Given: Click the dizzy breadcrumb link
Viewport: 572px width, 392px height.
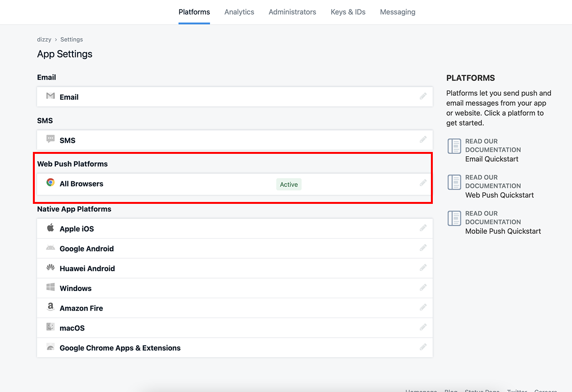Looking at the screenshot, I should point(44,40).
